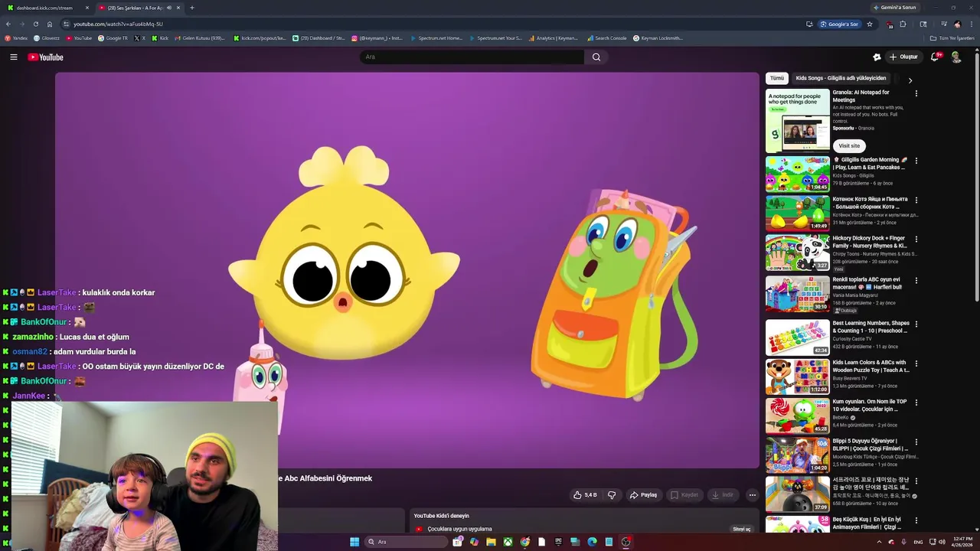Open a new browser tab
980x551 pixels.
(x=191, y=8)
